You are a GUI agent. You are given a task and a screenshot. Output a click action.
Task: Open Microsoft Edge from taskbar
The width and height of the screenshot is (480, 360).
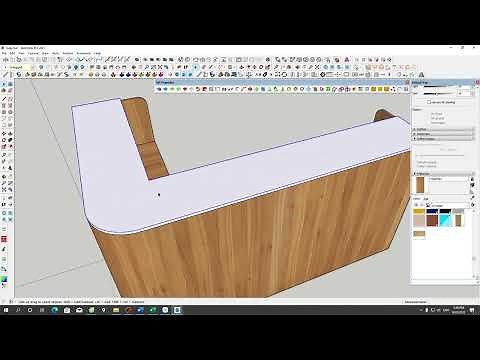[x=54, y=310]
